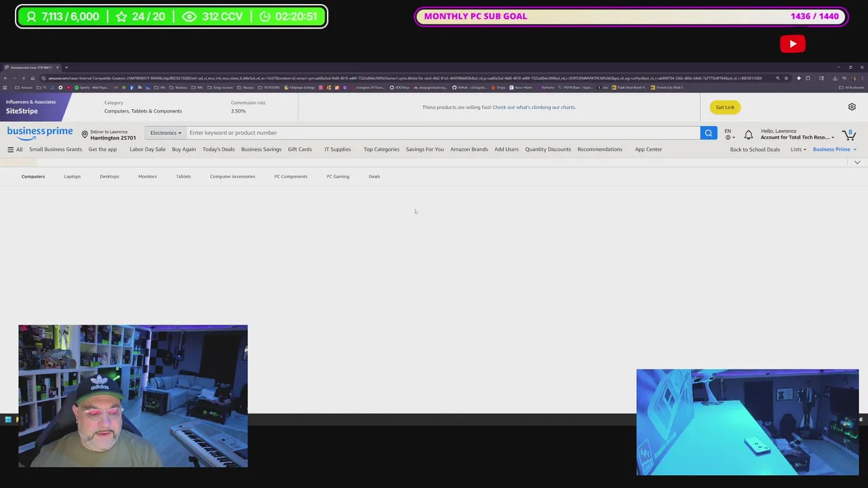Open the browser extensions puzzle icon
868x488 pixels.
(808, 78)
